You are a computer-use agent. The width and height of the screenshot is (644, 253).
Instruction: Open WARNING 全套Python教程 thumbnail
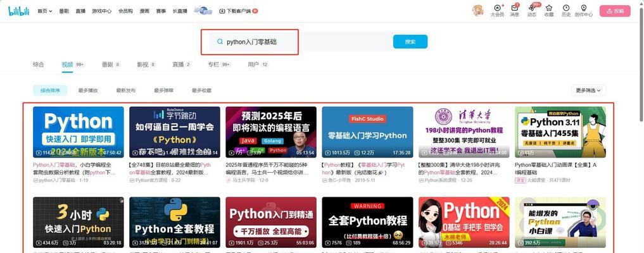pyautogui.click(x=367, y=222)
